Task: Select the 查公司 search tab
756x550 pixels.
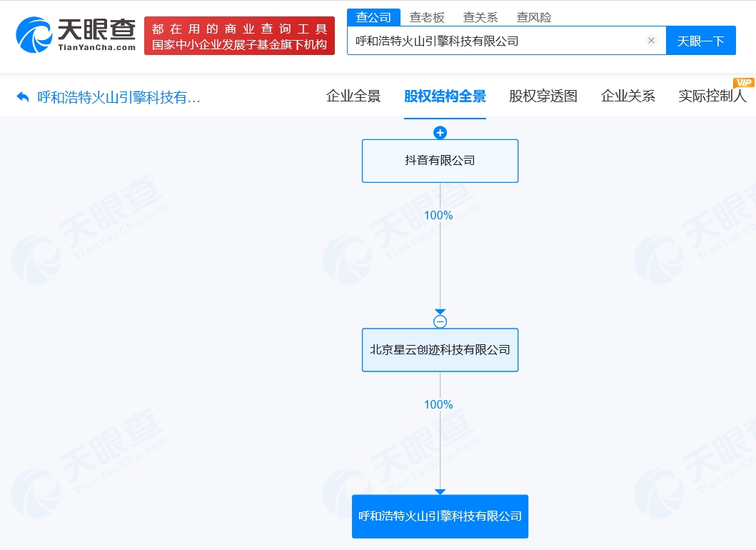Action: tap(374, 17)
